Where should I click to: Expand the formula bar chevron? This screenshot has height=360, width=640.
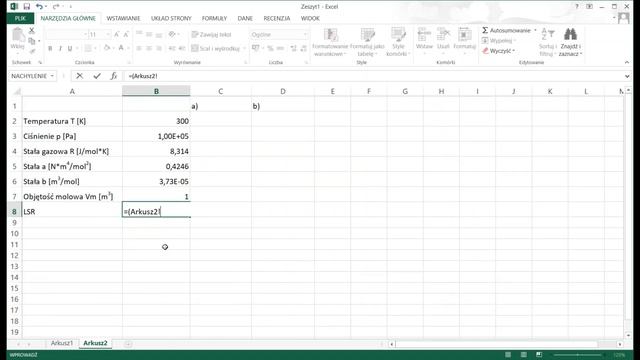pos(627,76)
